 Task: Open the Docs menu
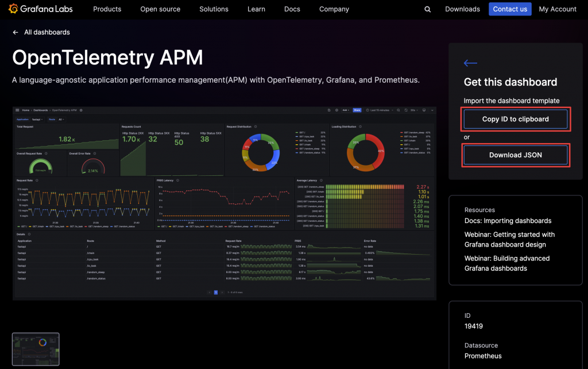[x=292, y=9]
